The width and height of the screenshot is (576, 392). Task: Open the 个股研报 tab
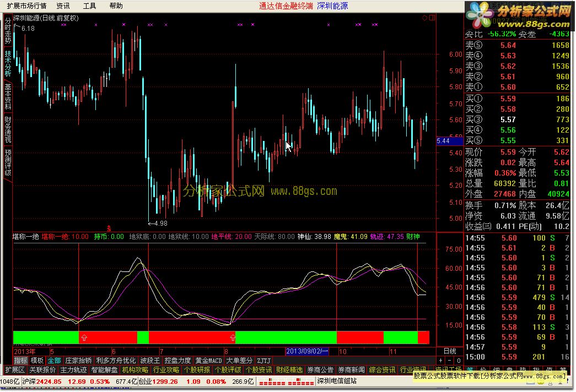pyautogui.click(x=197, y=369)
